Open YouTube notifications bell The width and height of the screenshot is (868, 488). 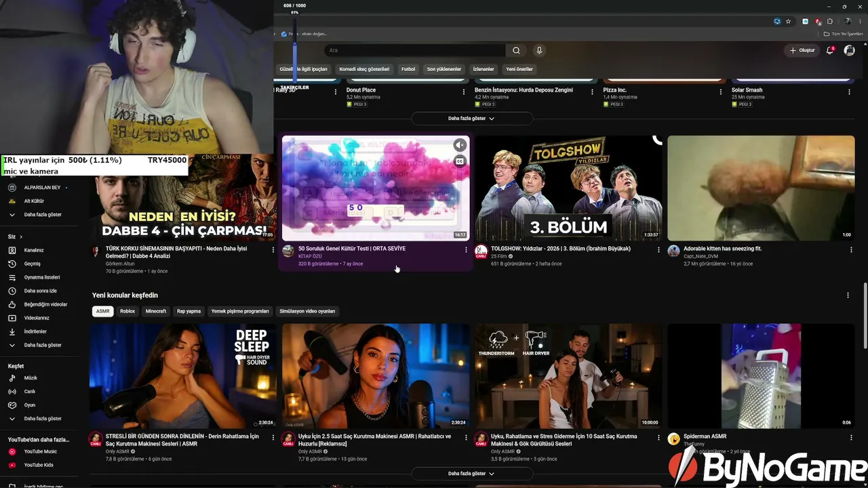[830, 50]
